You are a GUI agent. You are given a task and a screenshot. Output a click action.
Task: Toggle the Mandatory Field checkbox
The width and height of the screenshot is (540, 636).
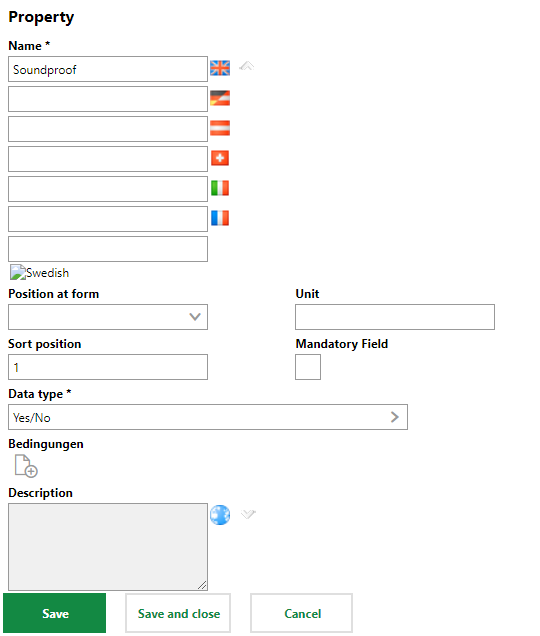308,367
